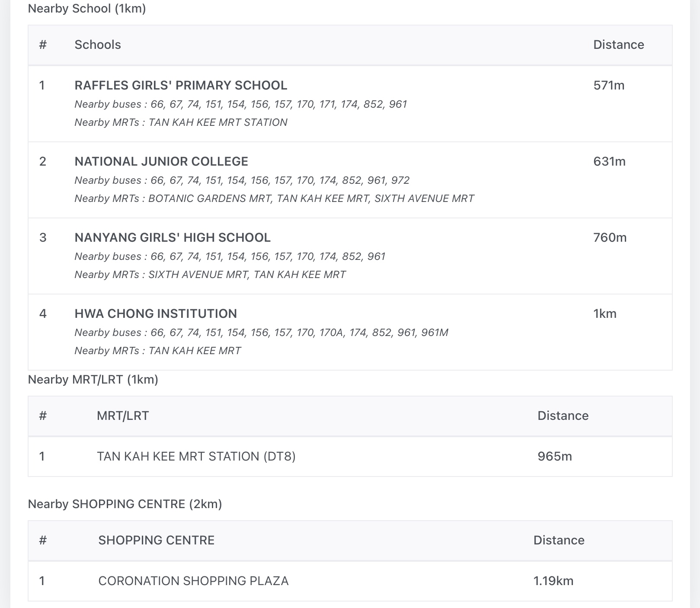The image size is (700, 608).
Task: Click Nearby SHOPPING CENTRE (2km) heading
Action: (125, 504)
